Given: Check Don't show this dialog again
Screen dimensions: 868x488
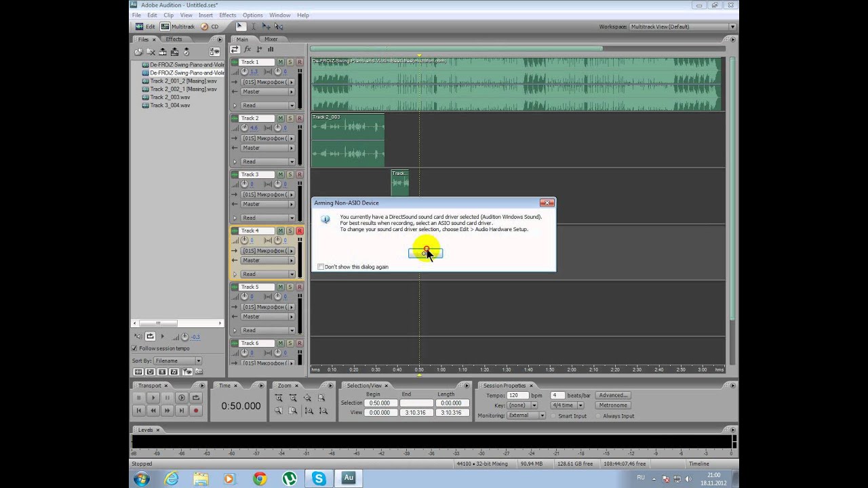Looking at the screenshot, I should [321, 267].
